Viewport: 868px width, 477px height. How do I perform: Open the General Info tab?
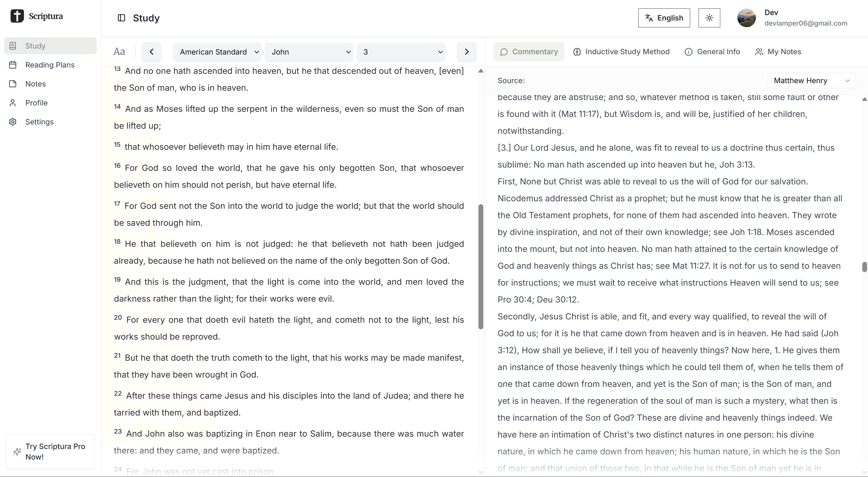click(x=712, y=52)
